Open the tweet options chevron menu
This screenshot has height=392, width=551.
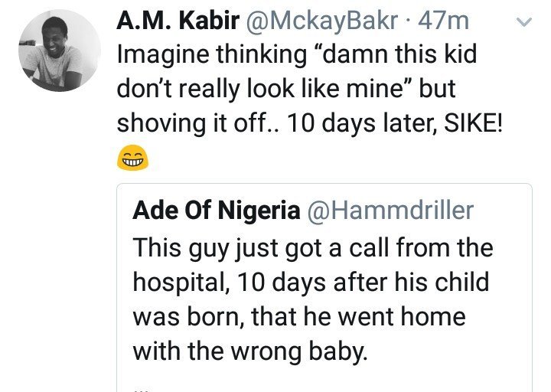click(523, 24)
